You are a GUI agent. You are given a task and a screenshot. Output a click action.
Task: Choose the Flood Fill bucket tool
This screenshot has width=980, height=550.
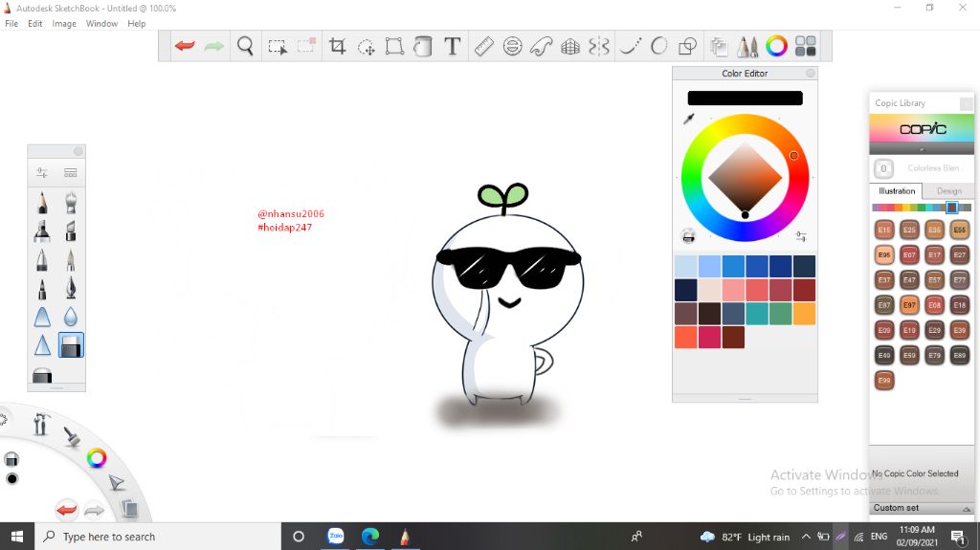(x=423, y=46)
